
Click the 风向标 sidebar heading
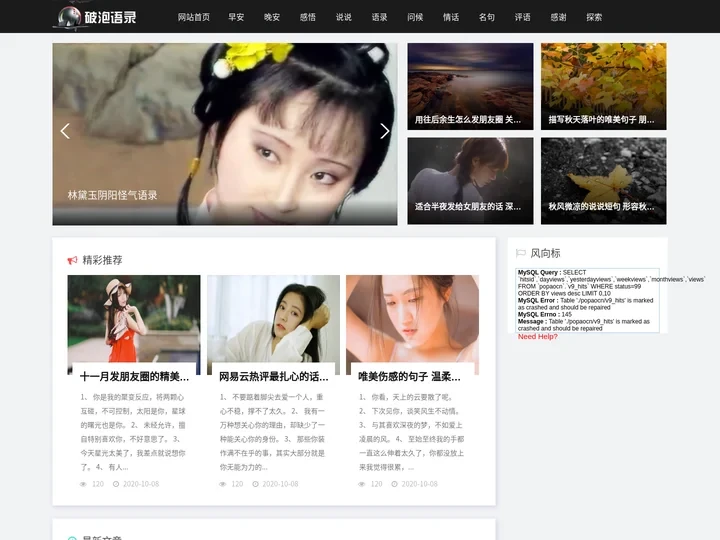(x=546, y=253)
